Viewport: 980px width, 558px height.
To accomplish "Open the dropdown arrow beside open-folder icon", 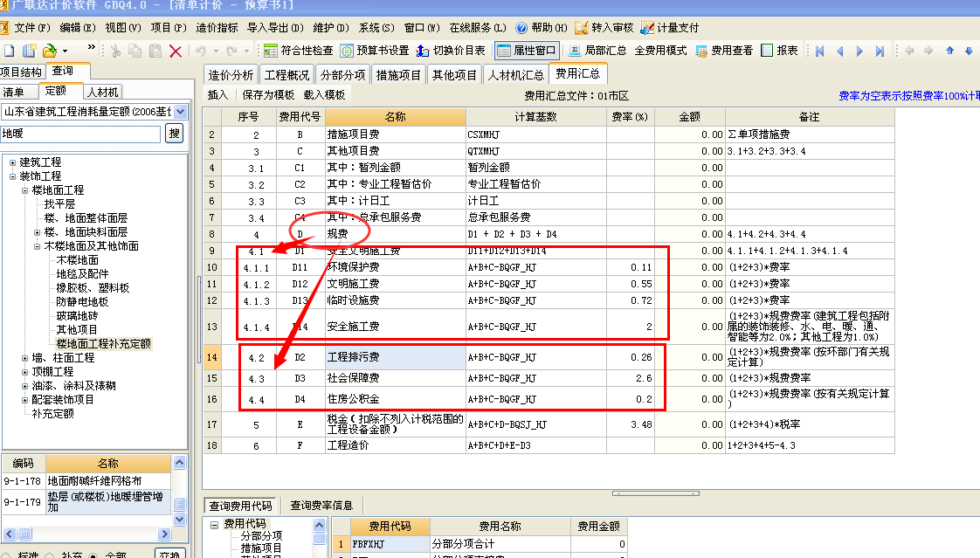I will 65,51.
